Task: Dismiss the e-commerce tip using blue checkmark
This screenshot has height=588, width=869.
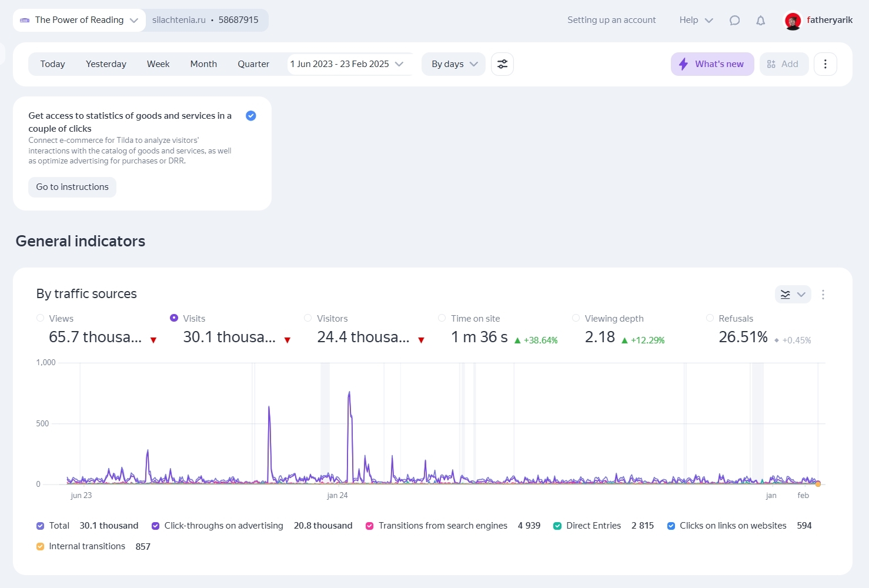Action: pyautogui.click(x=251, y=116)
